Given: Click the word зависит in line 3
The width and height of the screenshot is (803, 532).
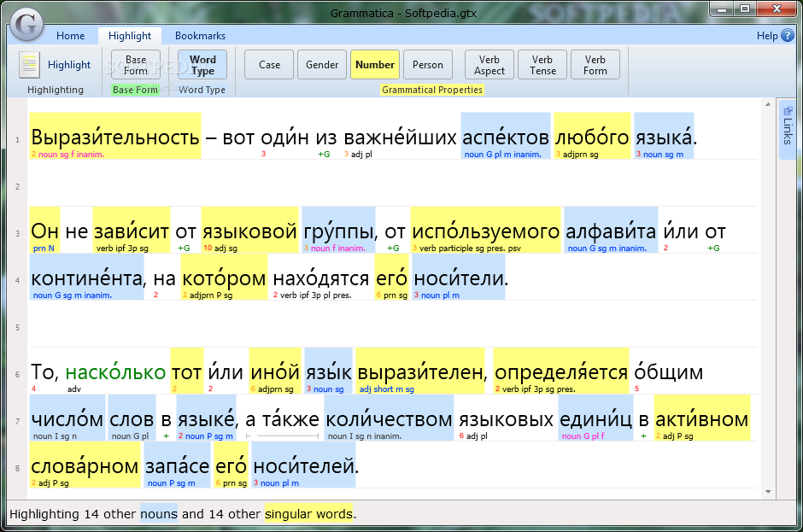Looking at the screenshot, I should (132, 231).
